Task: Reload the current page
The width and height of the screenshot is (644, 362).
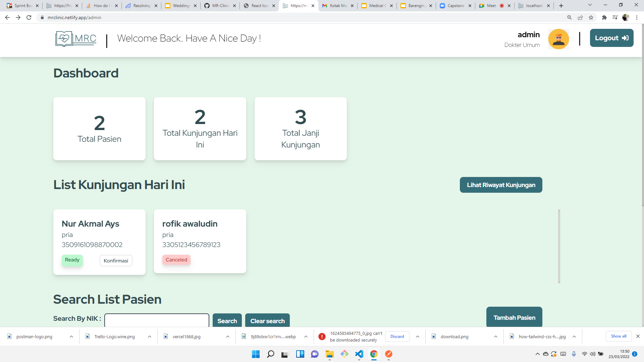Action: [29, 17]
